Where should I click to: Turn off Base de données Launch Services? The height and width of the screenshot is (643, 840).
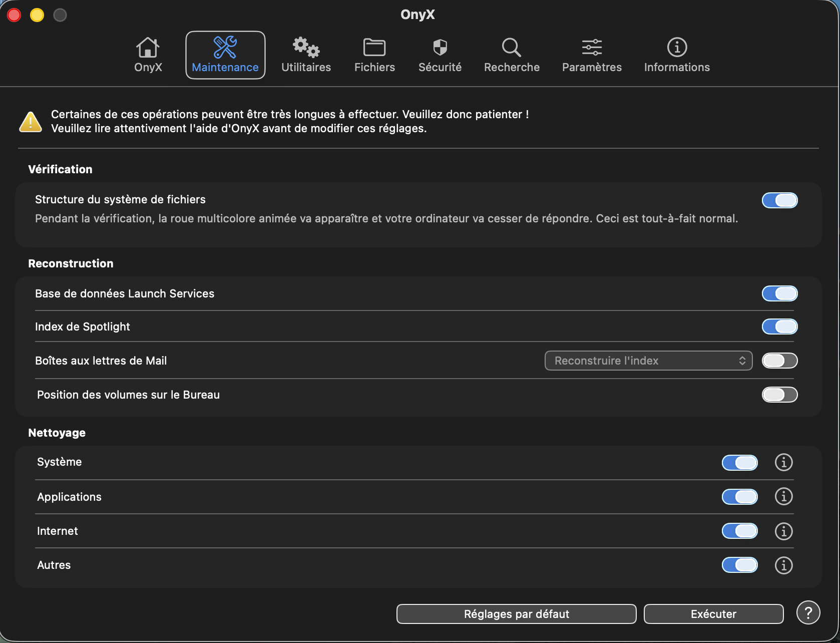779,293
